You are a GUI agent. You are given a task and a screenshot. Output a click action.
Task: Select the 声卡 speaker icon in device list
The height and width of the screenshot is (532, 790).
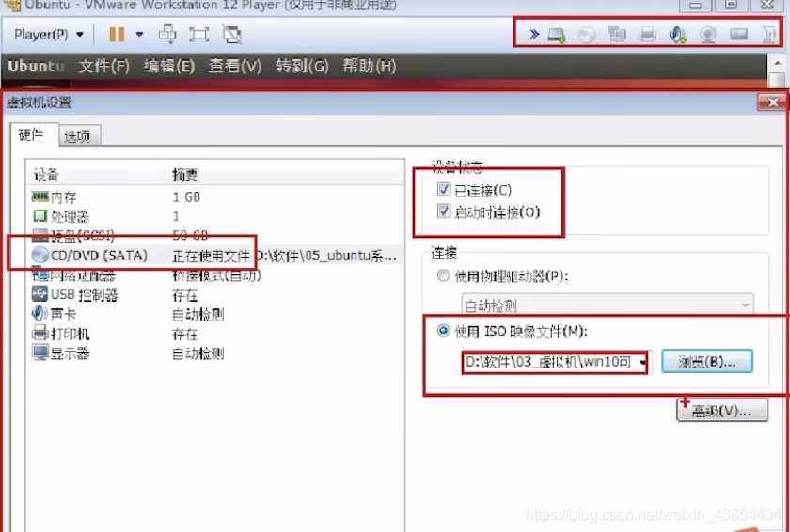pos(39,314)
